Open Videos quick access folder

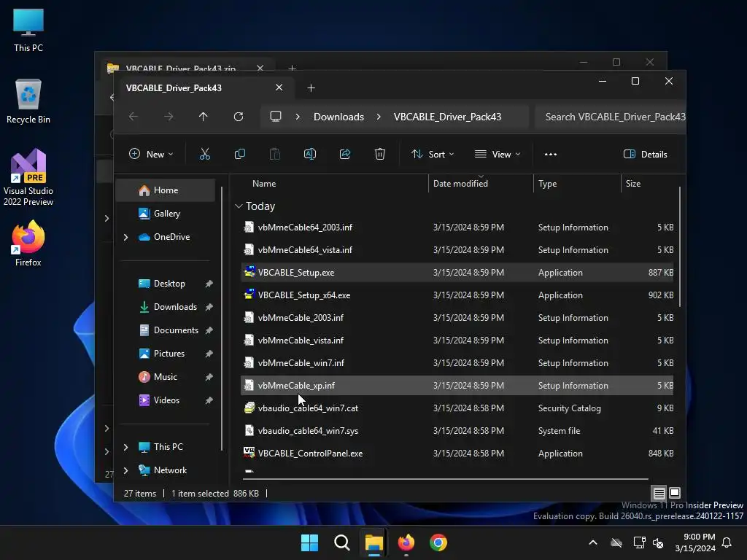(x=166, y=400)
